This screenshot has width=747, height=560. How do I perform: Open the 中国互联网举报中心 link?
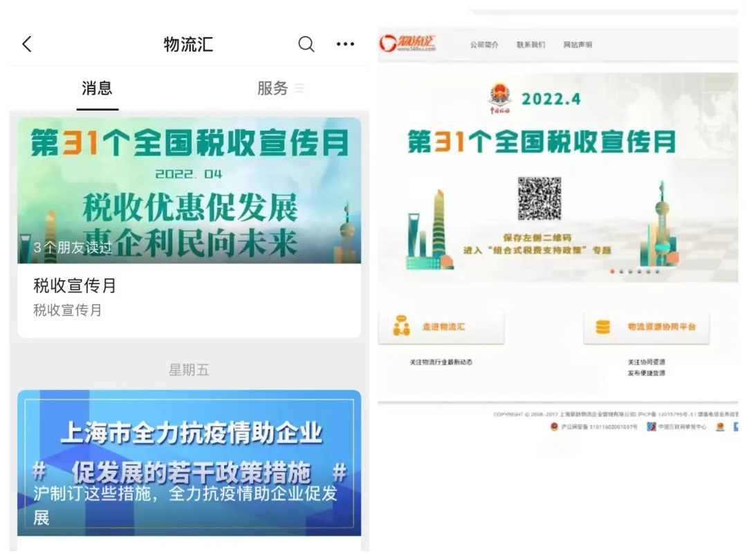(682, 427)
